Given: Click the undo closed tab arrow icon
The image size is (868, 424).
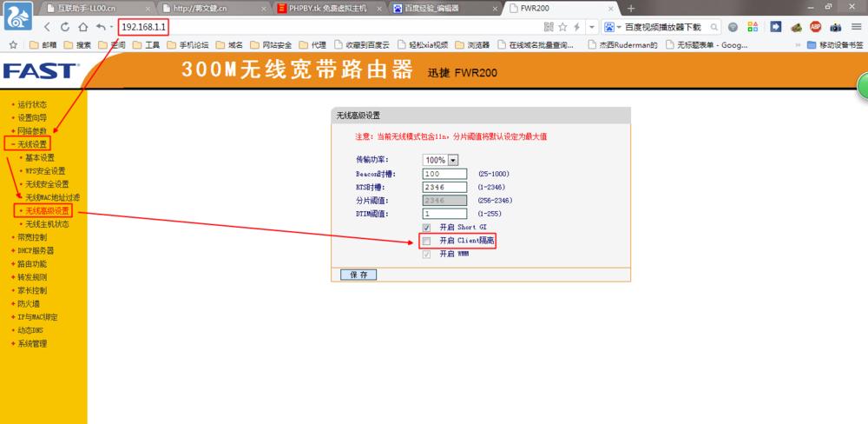Looking at the screenshot, I should coord(101,27).
